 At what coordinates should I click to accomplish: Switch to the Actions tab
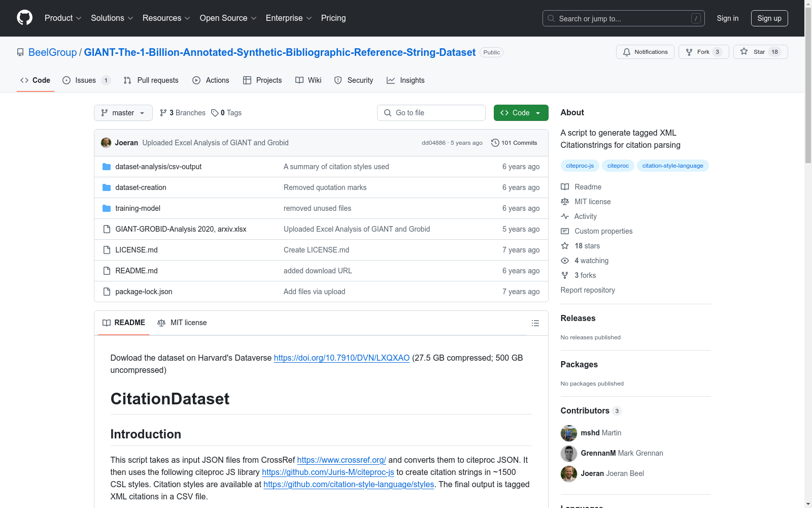[x=211, y=80]
